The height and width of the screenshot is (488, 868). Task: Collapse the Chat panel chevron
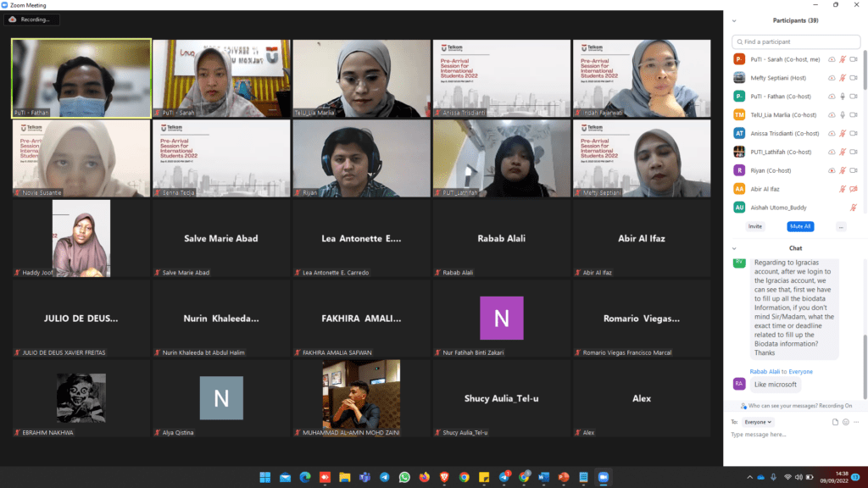[734, 248]
